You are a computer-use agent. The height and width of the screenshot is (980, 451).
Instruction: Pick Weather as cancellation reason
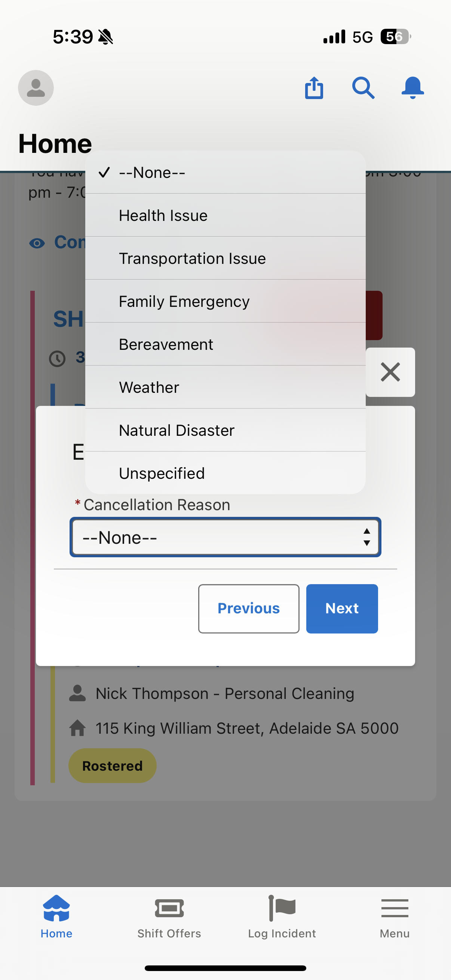coord(225,387)
